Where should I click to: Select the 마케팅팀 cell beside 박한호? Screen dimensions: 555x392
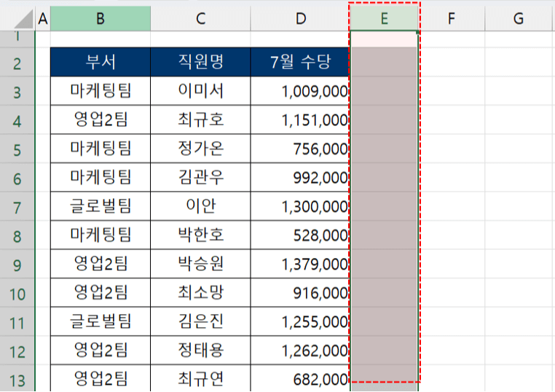click(x=101, y=235)
